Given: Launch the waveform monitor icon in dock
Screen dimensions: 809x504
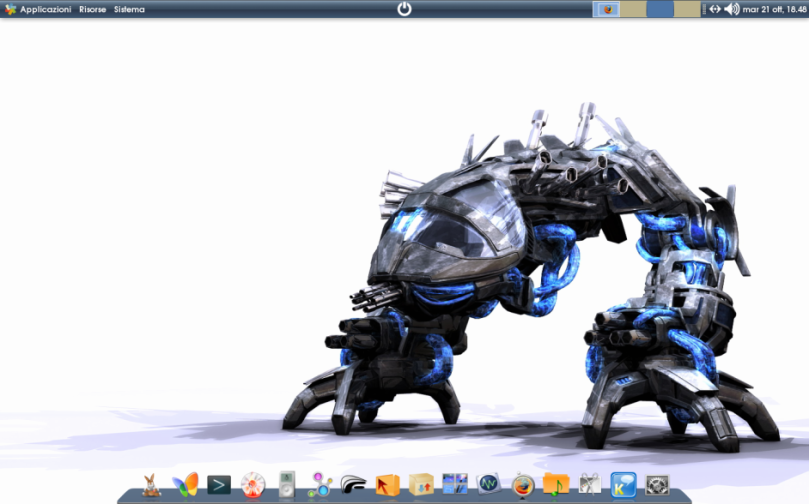Looking at the screenshot, I should tap(489, 484).
